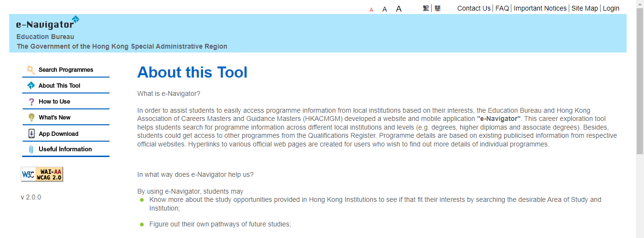The width and height of the screenshot is (644, 238).
Task: Click the diamond icon beside About This Tool
Action: (x=31, y=85)
